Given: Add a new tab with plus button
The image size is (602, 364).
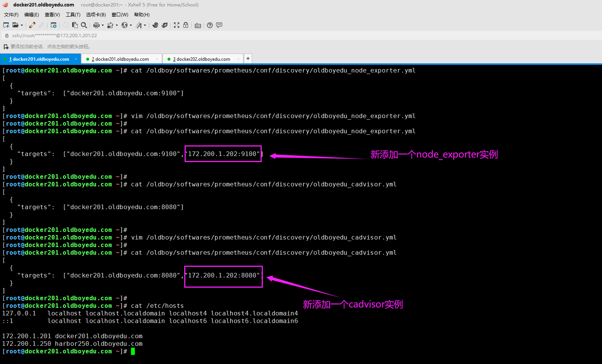Looking at the screenshot, I should [x=248, y=58].
